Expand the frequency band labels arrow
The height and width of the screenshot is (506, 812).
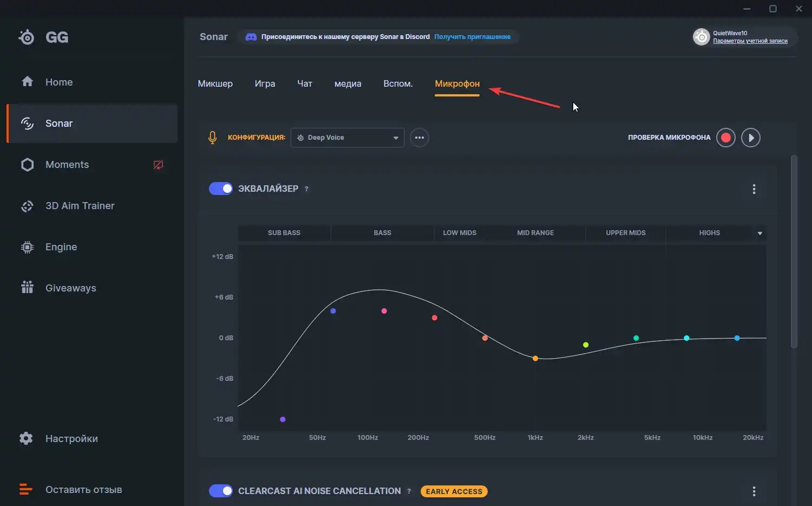coord(760,233)
